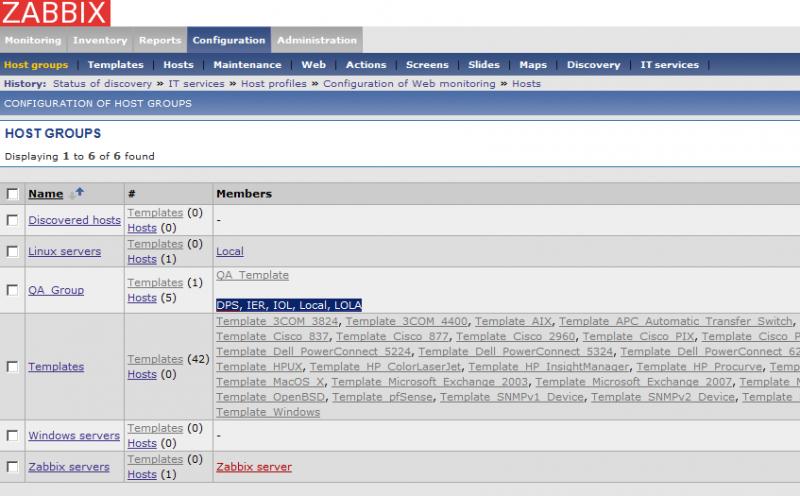
Task: Click Templates (42) link in Templates row
Action: click(x=155, y=359)
